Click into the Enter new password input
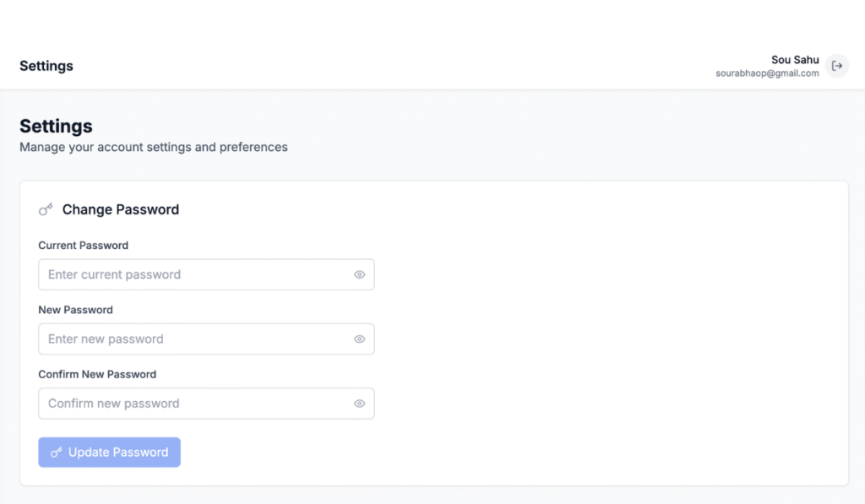This screenshot has height=504, width=865. 194,339
